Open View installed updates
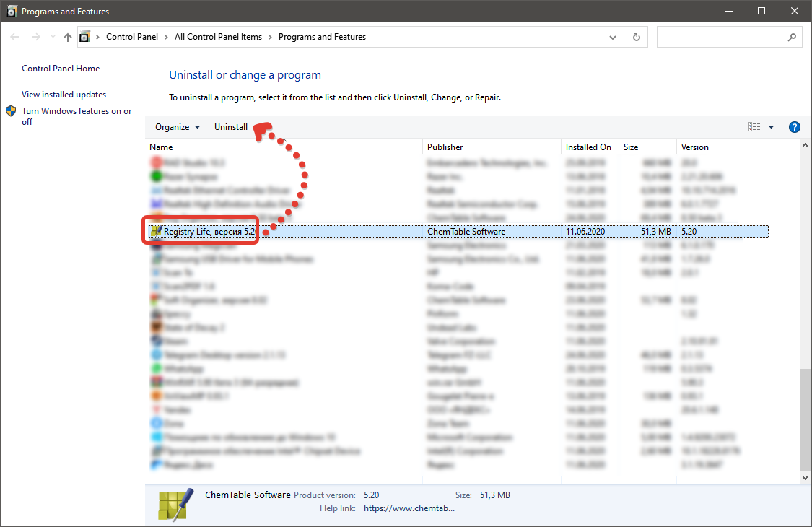 [63, 94]
